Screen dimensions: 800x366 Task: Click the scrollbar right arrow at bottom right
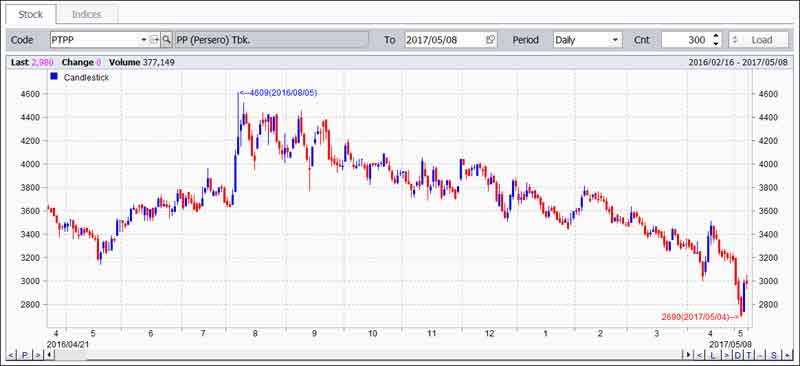click(689, 355)
